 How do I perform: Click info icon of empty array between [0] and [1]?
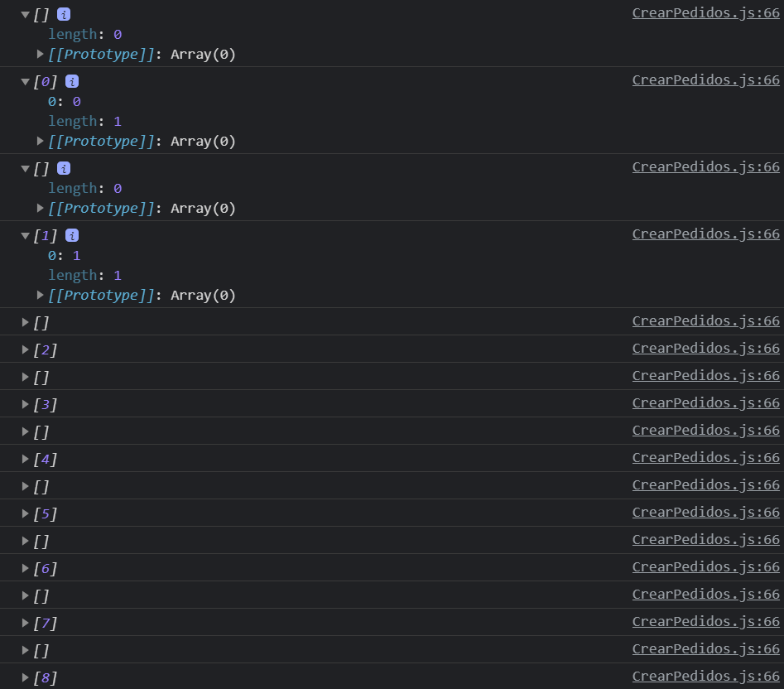point(64,168)
